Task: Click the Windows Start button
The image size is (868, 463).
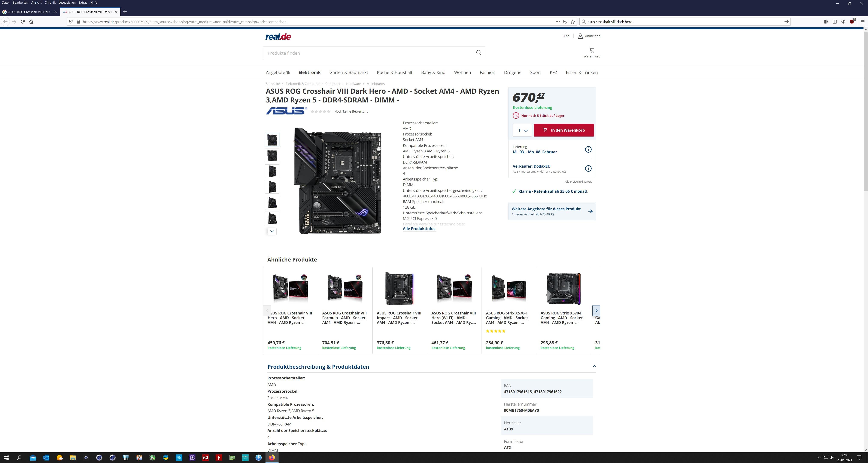Action: point(6,458)
